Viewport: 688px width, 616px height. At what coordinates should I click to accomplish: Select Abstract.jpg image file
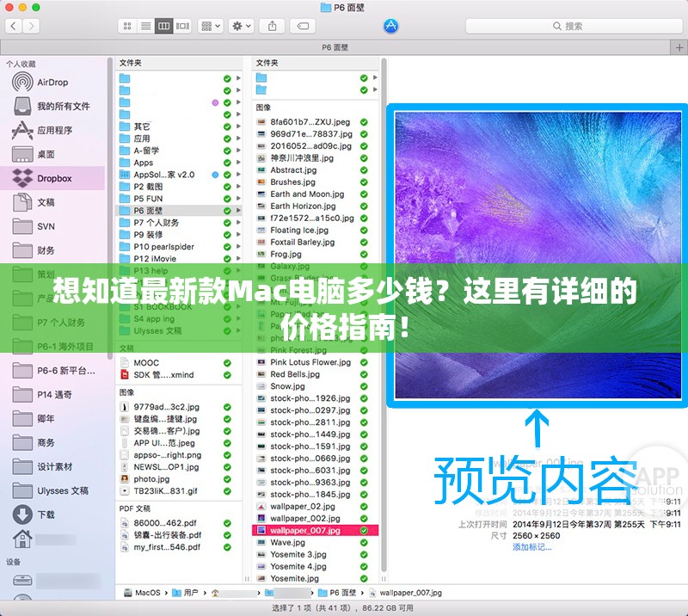point(315,169)
